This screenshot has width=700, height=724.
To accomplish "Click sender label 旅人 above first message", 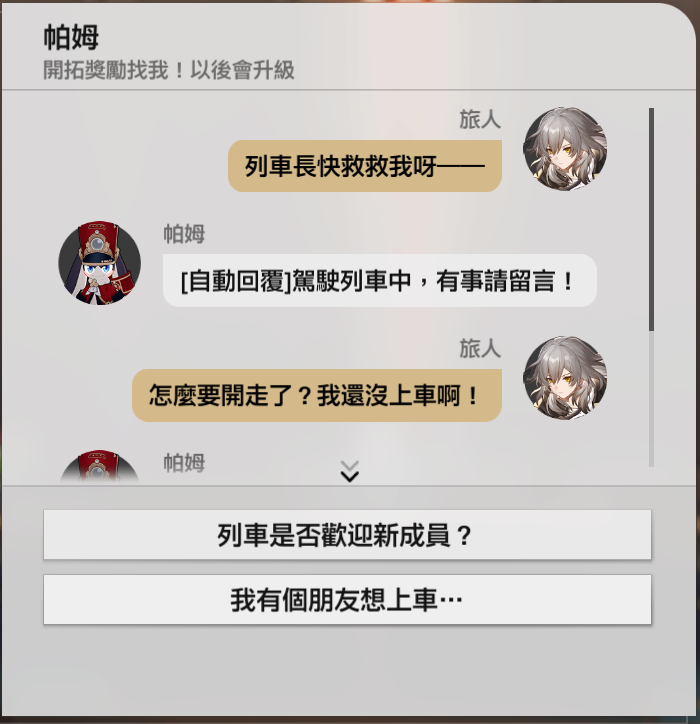I will pyautogui.click(x=480, y=119).
